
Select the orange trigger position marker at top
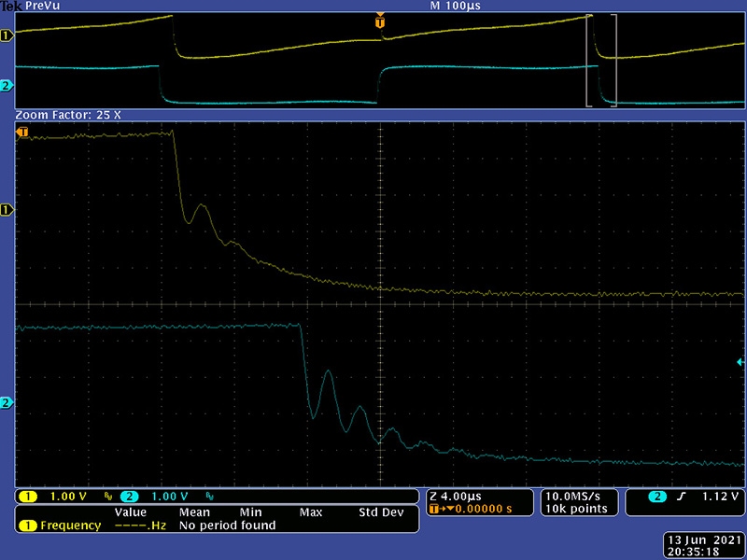(x=379, y=21)
